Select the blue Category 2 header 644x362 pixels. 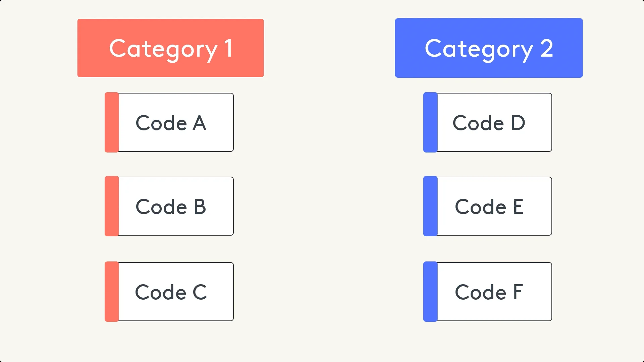click(x=489, y=48)
